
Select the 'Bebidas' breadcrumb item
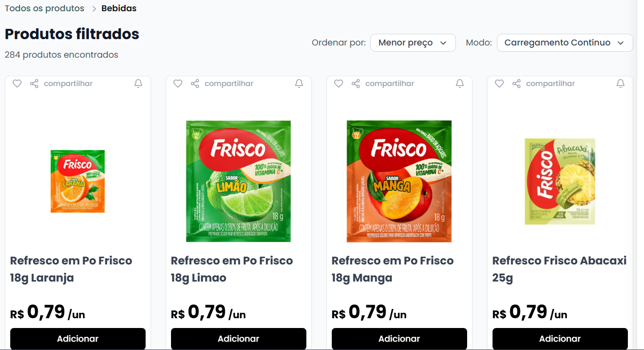(x=119, y=8)
